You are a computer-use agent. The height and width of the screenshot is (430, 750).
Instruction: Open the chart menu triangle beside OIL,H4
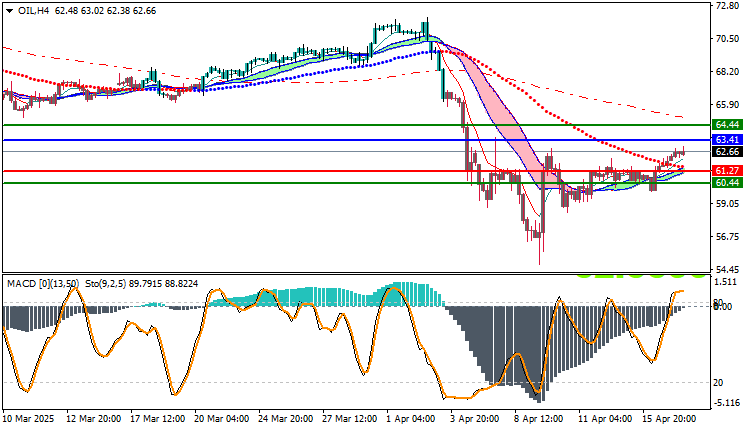[10, 11]
